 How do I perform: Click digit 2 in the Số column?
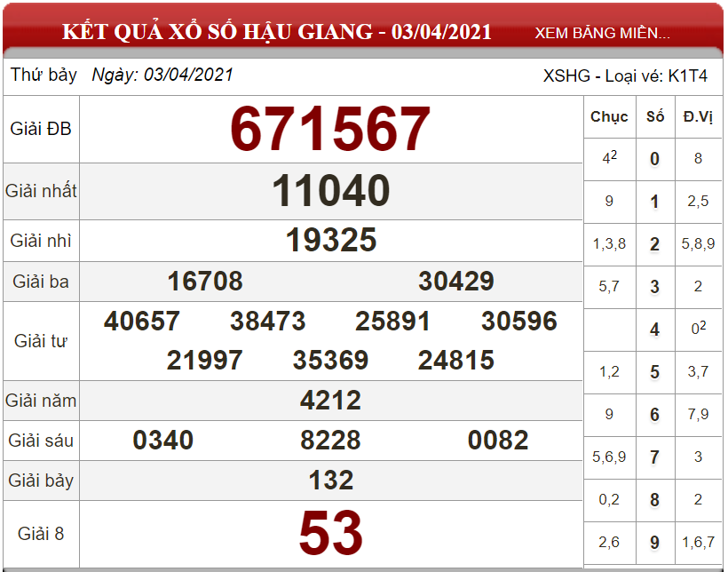(x=654, y=244)
